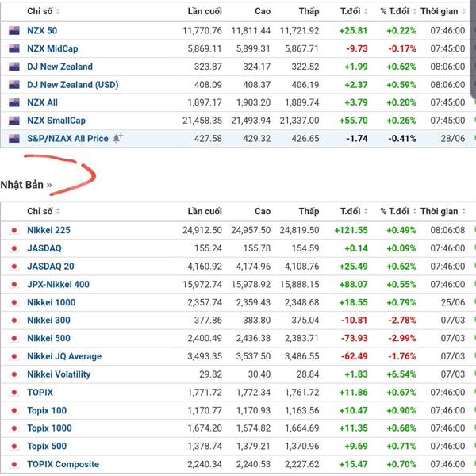
Task: Sort Japan table by Chỉ số arrows
Action: point(58,211)
